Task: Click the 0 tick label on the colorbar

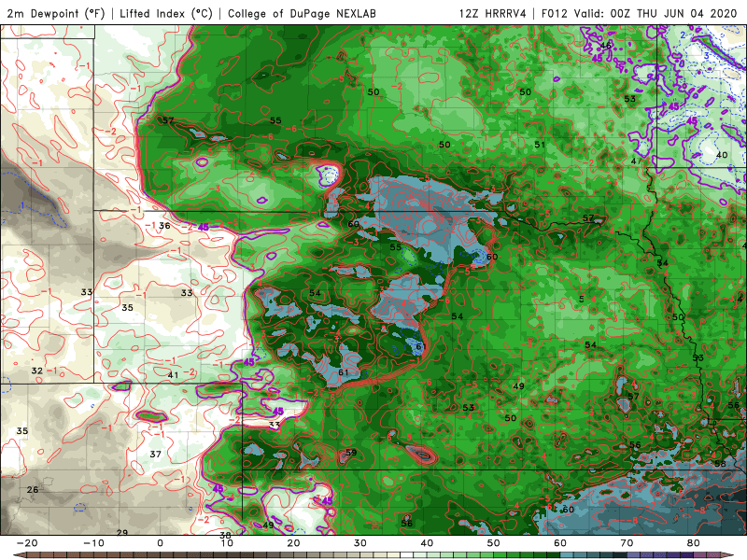Action: [x=160, y=543]
